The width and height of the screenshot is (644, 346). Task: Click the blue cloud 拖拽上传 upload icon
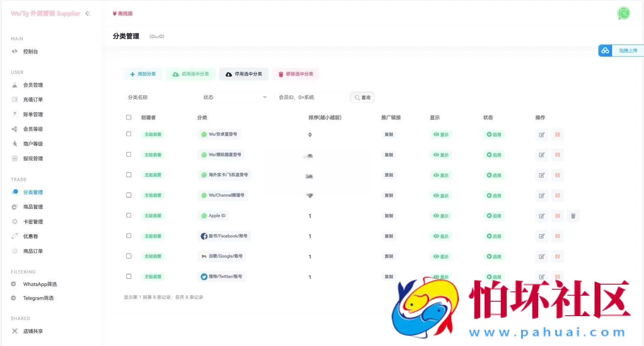(605, 50)
